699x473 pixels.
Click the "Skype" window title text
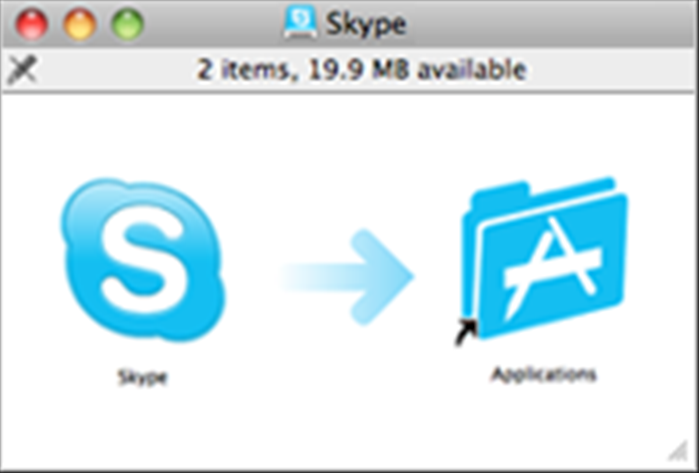click(366, 24)
